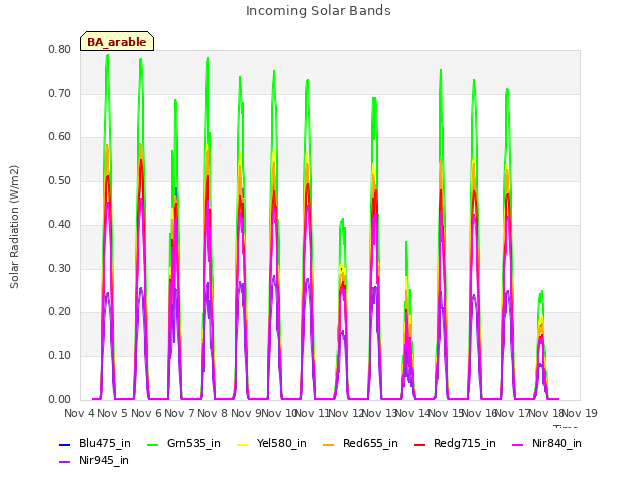The image size is (640, 480).
Task: Click the Blu475_in blue legend swatch
Action: click(65, 444)
